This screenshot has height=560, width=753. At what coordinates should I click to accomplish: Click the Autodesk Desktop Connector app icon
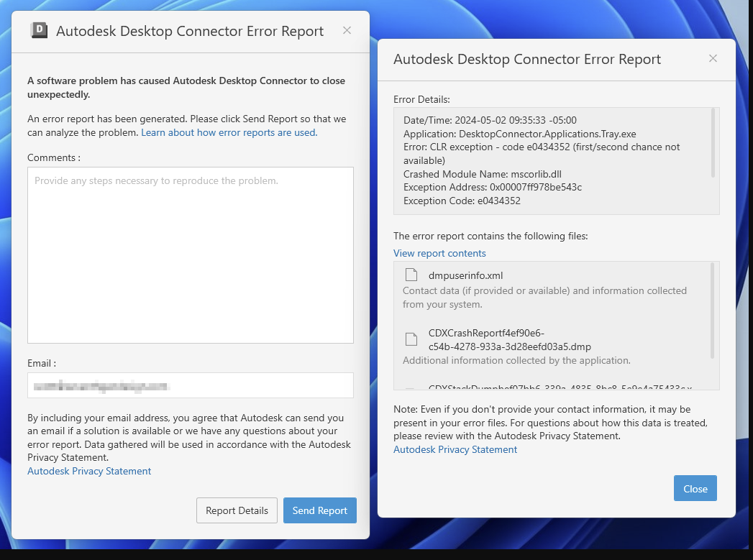[39, 30]
